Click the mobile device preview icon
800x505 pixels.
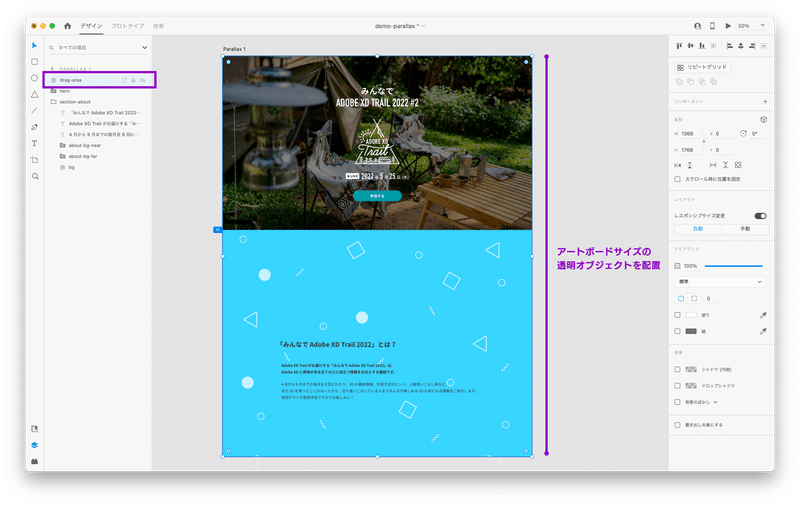[x=712, y=26]
